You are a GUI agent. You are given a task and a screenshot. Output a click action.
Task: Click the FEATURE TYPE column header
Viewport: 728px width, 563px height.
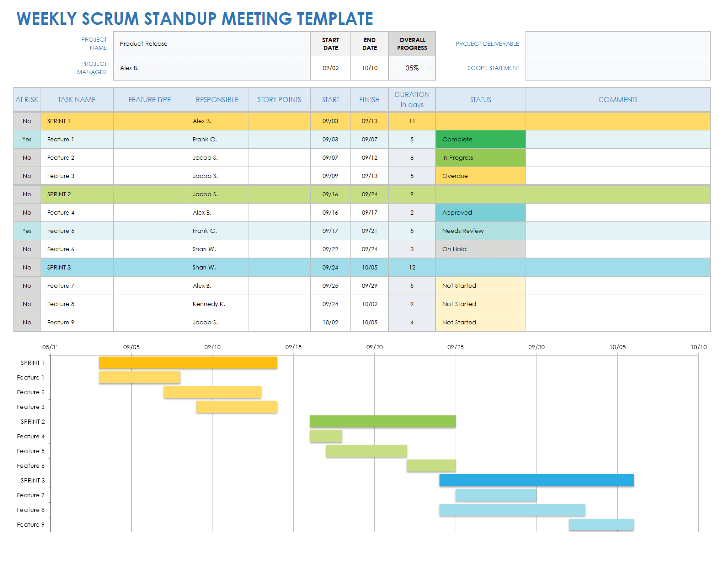coord(150,100)
